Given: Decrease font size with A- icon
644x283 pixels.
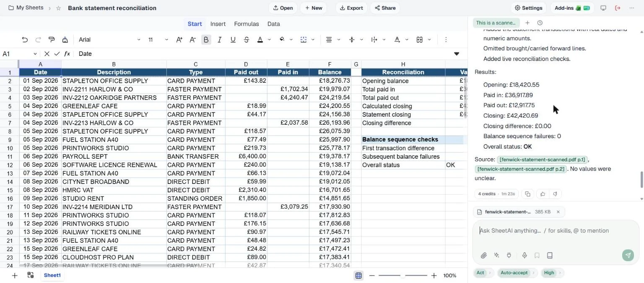Looking at the screenshot, I should [x=192, y=39].
